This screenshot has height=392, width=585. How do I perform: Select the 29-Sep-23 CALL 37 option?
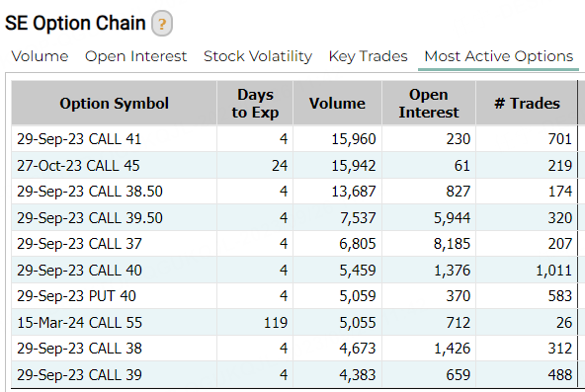294,244
